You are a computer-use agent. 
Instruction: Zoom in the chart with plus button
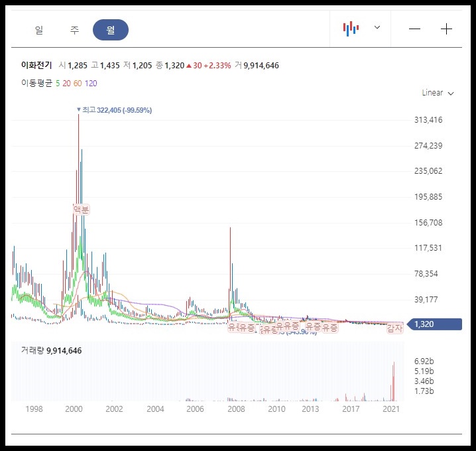[x=446, y=29]
